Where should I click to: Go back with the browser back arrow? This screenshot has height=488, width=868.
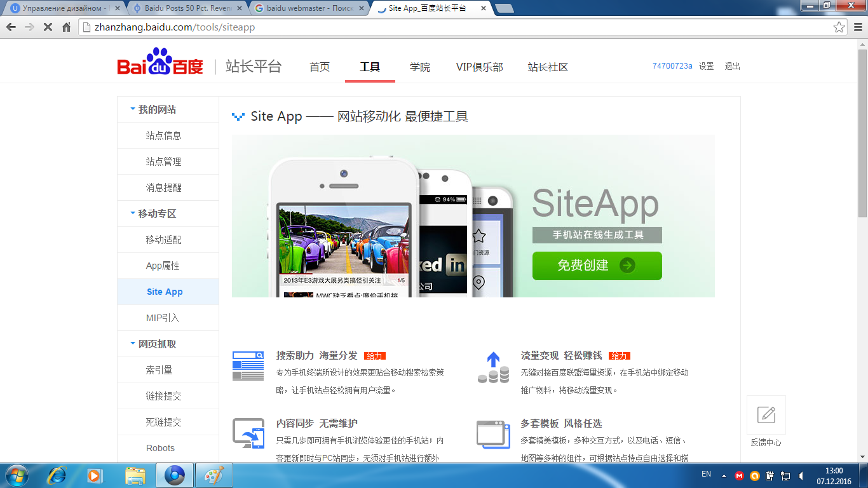coord(11,27)
